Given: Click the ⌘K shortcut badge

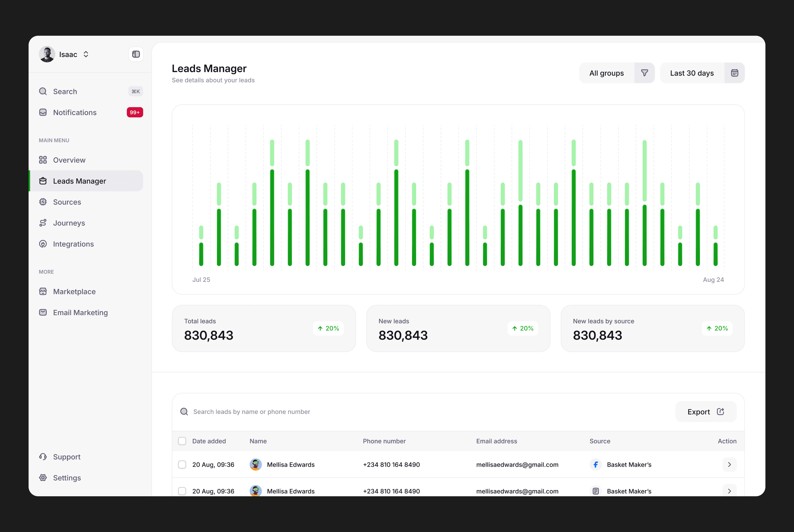Looking at the screenshot, I should coord(136,92).
